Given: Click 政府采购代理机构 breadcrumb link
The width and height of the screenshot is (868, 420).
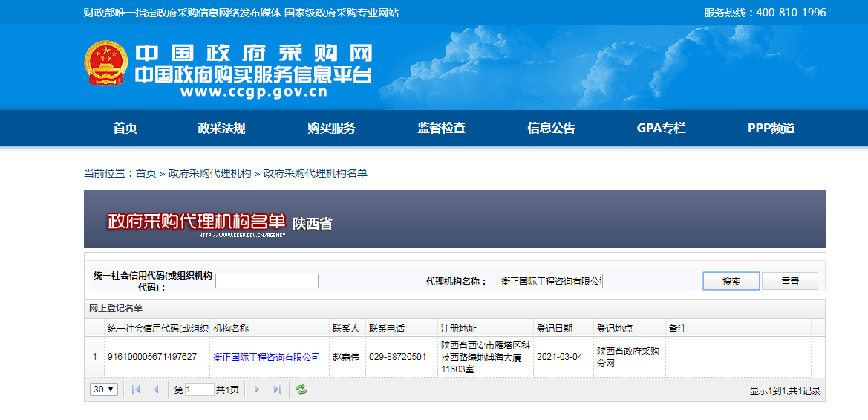Looking at the screenshot, I should click(x=210, y=173).
